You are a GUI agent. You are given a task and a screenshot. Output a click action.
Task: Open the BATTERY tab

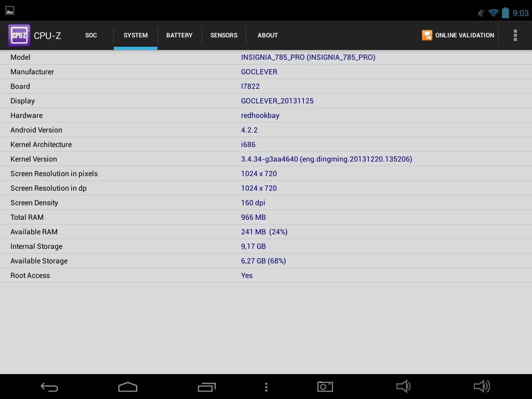pos(179,35)
